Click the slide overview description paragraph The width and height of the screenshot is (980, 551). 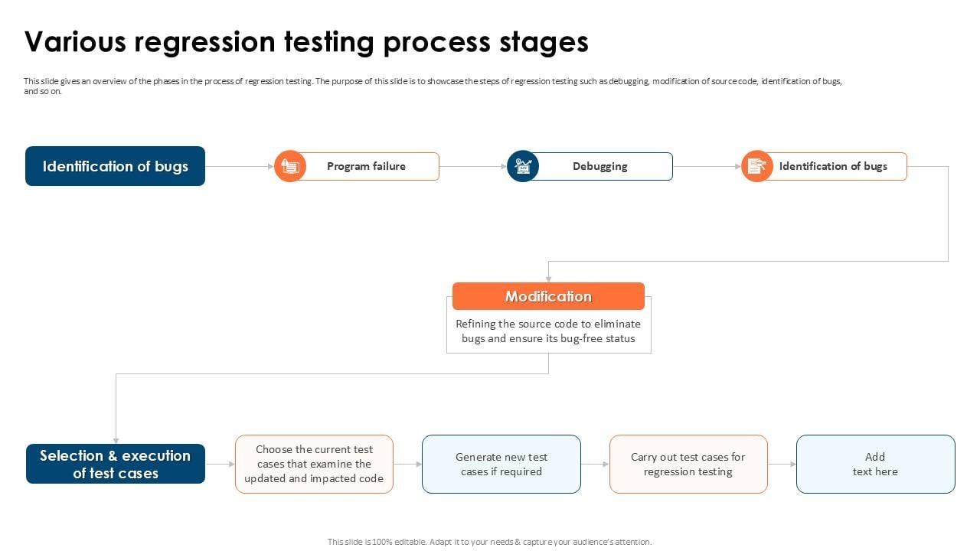(433, 86)
